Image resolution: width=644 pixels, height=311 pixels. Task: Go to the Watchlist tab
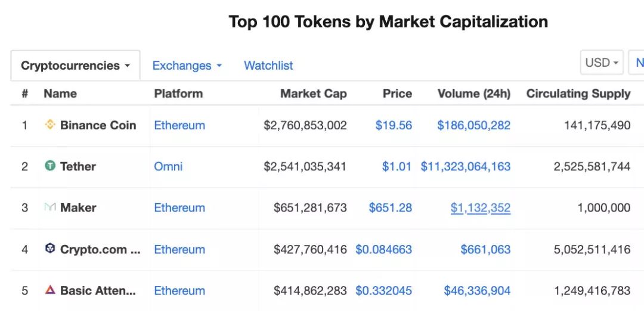pos(268,66)
